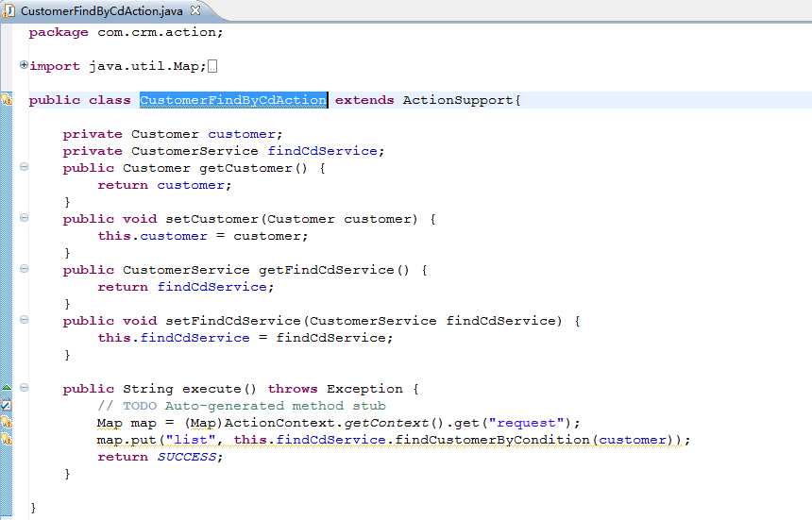
Task: Click the highlighted class name CustomerFindByCdAction in code
Action: pos(233,100)
